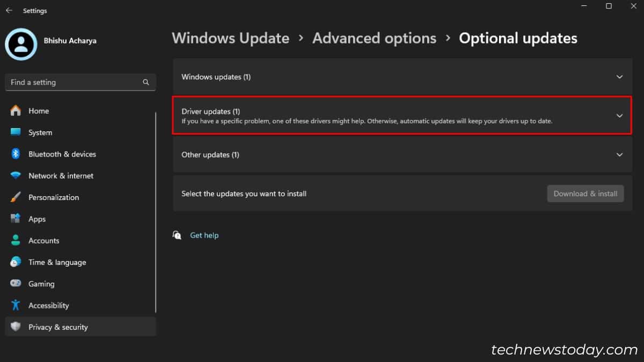Open Network & internet Wi-Fi icon
This screenshot has height=362, width=644.
pos(16,176)
